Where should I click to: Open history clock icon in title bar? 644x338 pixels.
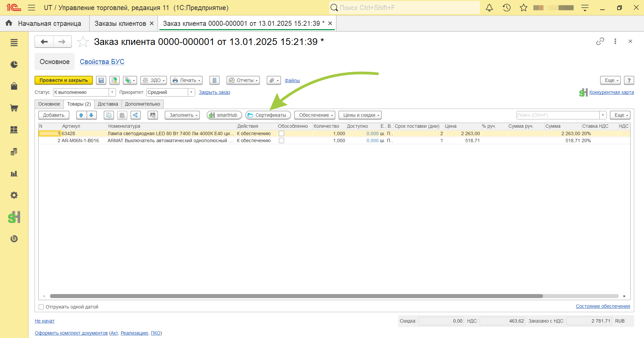pos(506,8)
